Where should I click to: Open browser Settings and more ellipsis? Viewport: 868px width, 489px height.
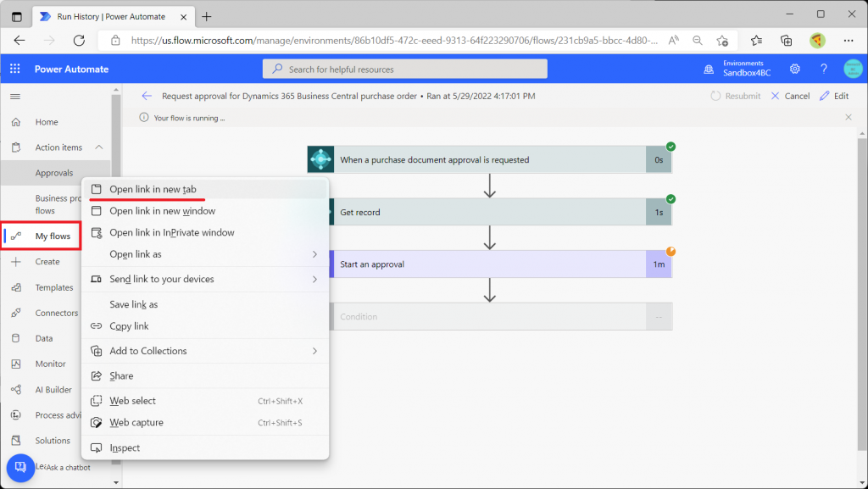848,41
